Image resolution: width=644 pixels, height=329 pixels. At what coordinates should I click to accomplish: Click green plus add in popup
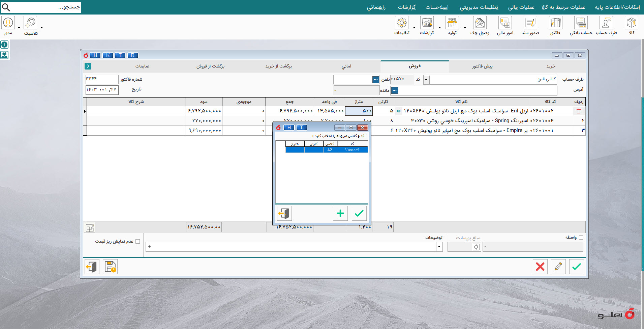point(340,213)
